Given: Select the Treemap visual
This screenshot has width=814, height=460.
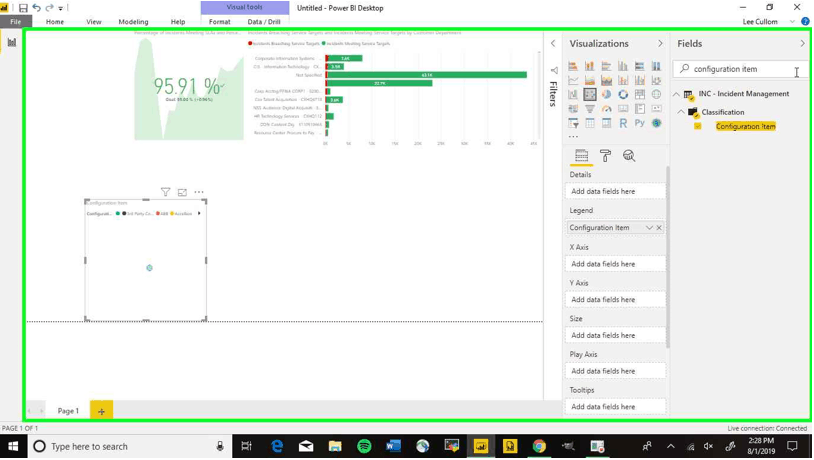Looking at the screenshot, I should (x=640, y=94).
